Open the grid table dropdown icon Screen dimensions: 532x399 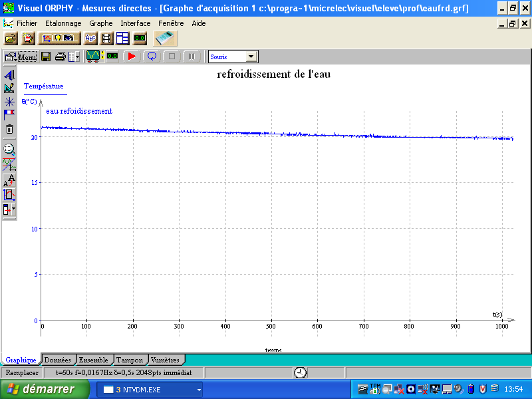[74, 57]
